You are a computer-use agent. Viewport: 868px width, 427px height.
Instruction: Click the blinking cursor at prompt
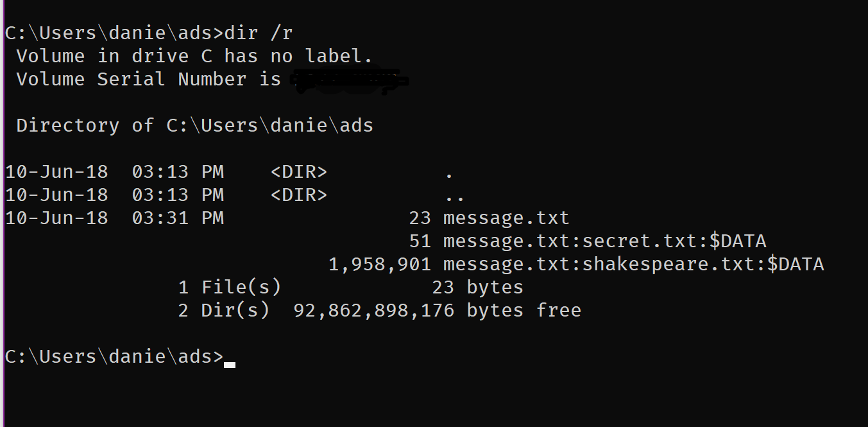click(230, 365)
